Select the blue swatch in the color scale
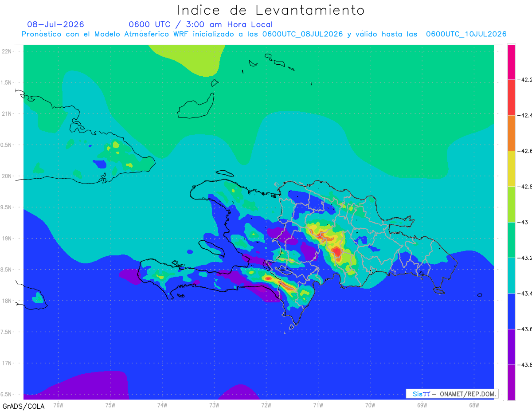The width and height of the screenshot is (532, 411). pyautogui.click(x=511, y=311)
